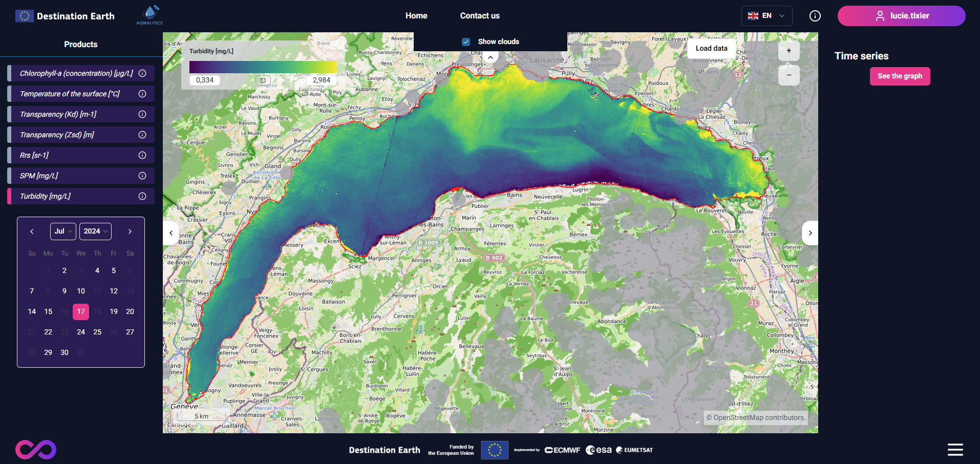Open the Home menu item
Screen dimensions: 980x464
416,16
